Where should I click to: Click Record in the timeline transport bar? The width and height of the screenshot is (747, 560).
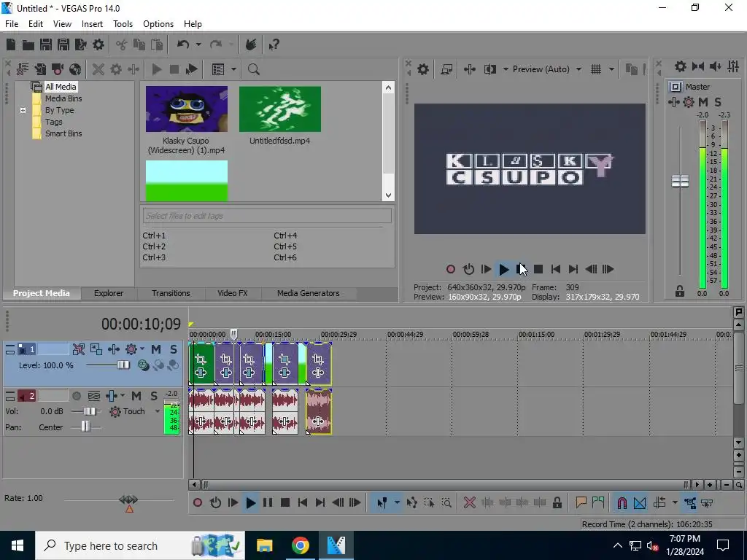198,503
